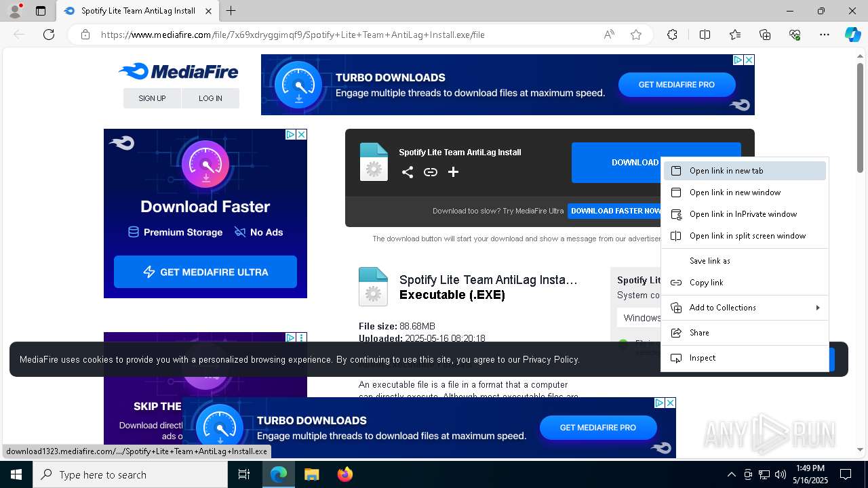The width and height of the screenshot is (868, 488).
Task: Click the SIGN UP button
Action: [x=152, y=98]
